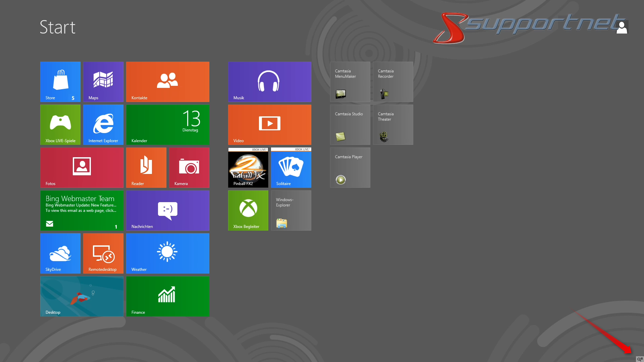Read the Bing Webmaster Team email tile
Screen dimensions: 644x362
82,210
